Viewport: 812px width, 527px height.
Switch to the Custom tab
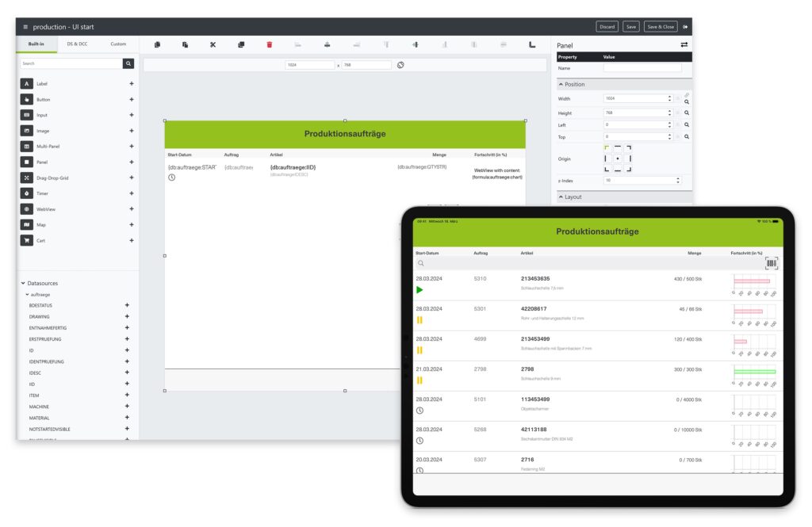coord(118,44)
